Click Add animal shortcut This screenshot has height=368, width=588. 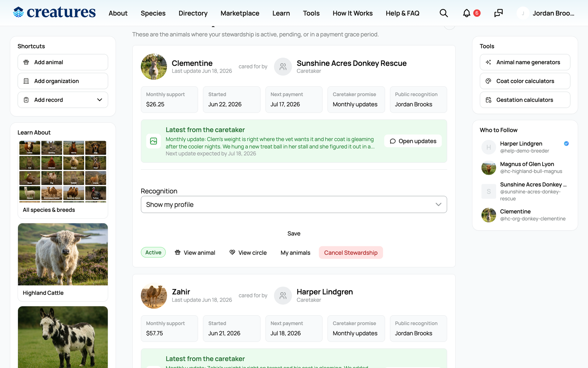coord(63,62)
